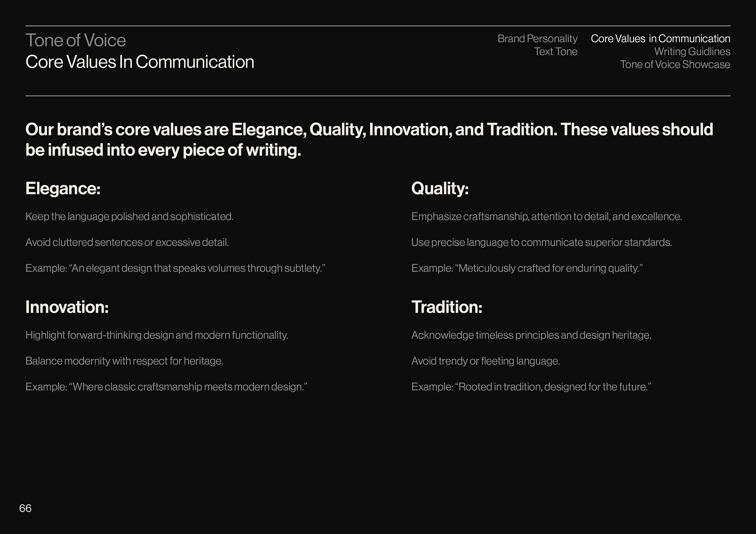Select the Elegance heading
Image resolution: width=756 pixels, height=534 pixels.
(63, 188)
